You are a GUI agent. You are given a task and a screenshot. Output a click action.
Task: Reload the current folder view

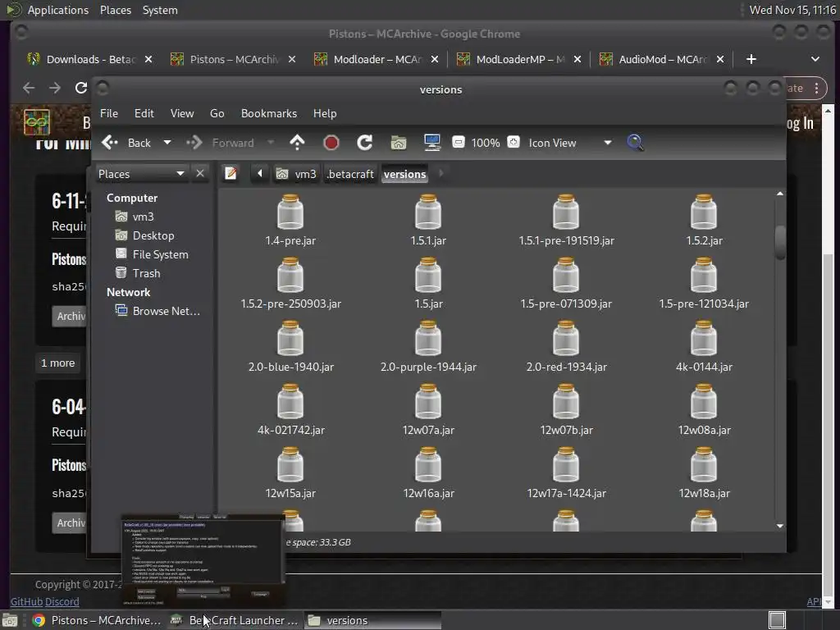(x=365, y=143)
